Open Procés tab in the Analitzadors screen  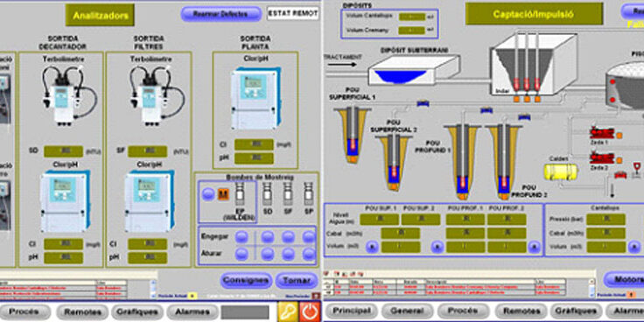(24, 311)
